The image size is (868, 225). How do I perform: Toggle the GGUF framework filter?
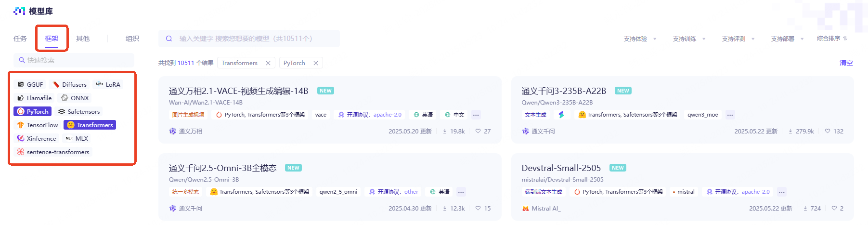tap(30, 84)
